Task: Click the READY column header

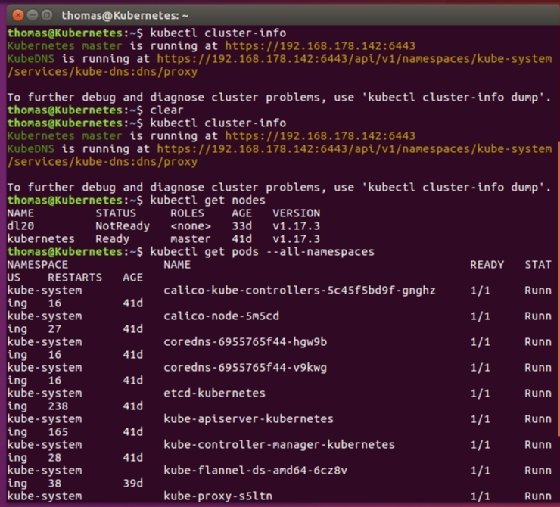Action: (x=487, y=265)
